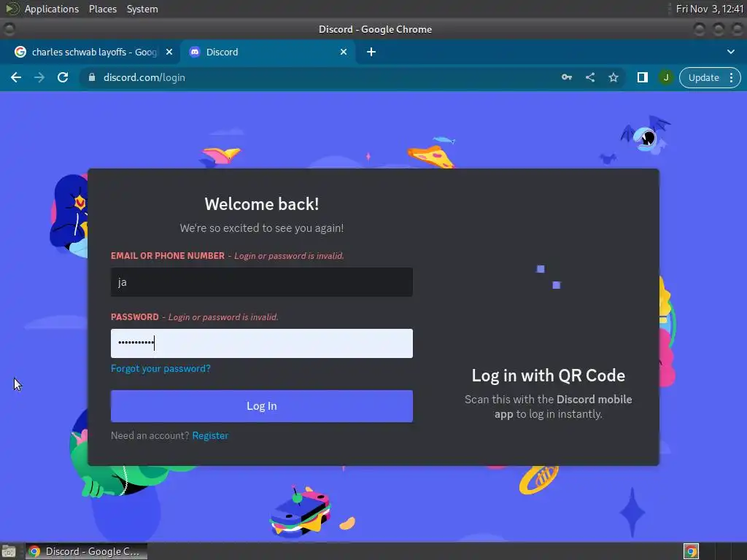Image resolution: width=747 pixels, height=560 pixels.
Task: Click the email error 'Login or password is invalid'
Action: (x=289, y=256)
